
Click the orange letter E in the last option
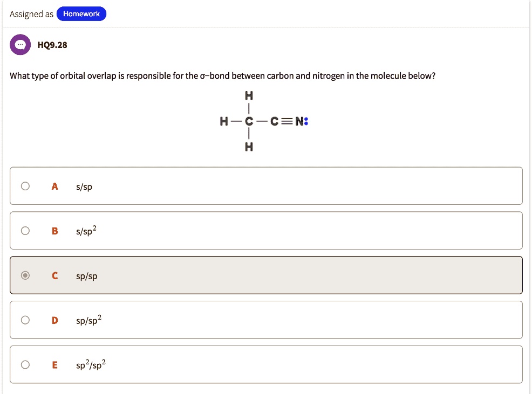[54, 364]
